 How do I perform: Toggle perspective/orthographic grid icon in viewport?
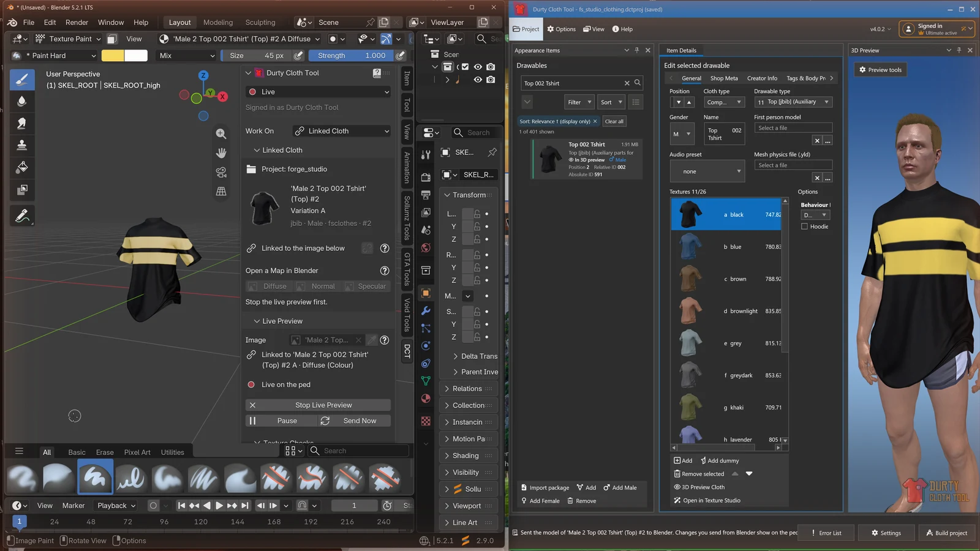click(x=221, y=191)
